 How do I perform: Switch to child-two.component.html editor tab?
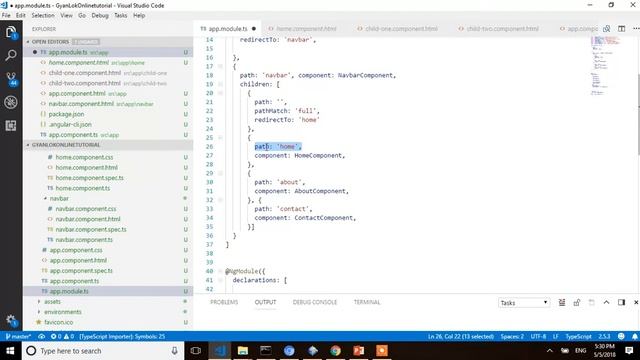tap(499, 29)
